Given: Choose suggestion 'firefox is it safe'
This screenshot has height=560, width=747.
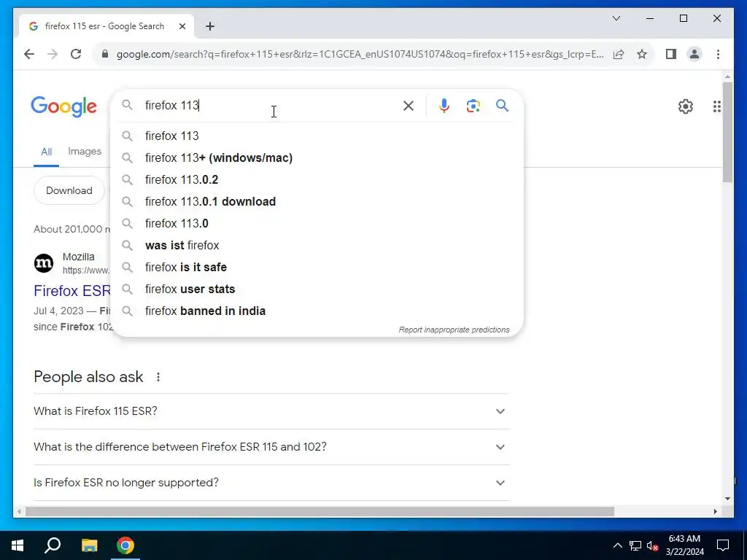Looking at the screenshot, I should click(x=317, y=267).
